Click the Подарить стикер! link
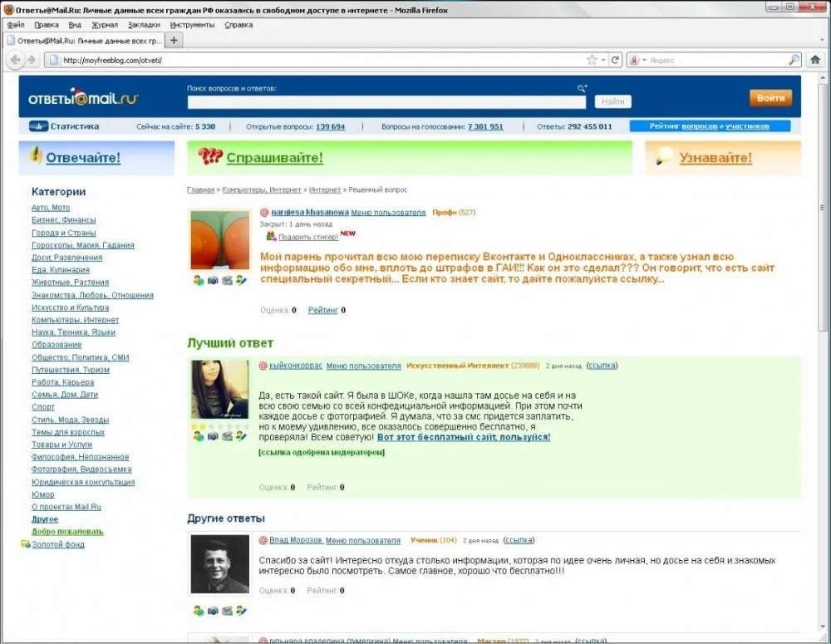Image resolution: width=831 pixels, height=644 pixels. pyautogui.click(x=308, y=237)
